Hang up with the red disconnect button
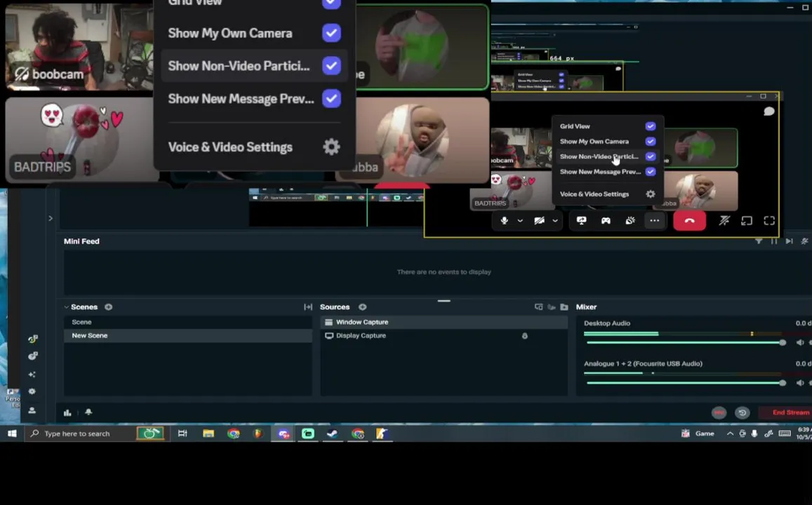812x505 pixels. pyautogui.click(x=689, y=220)
